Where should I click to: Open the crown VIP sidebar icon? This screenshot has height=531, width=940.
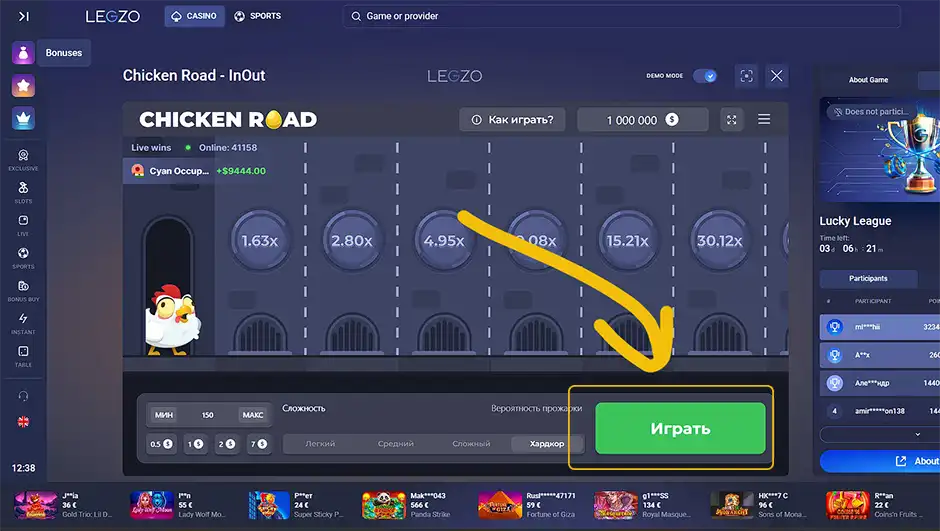(x=23, y=119)
